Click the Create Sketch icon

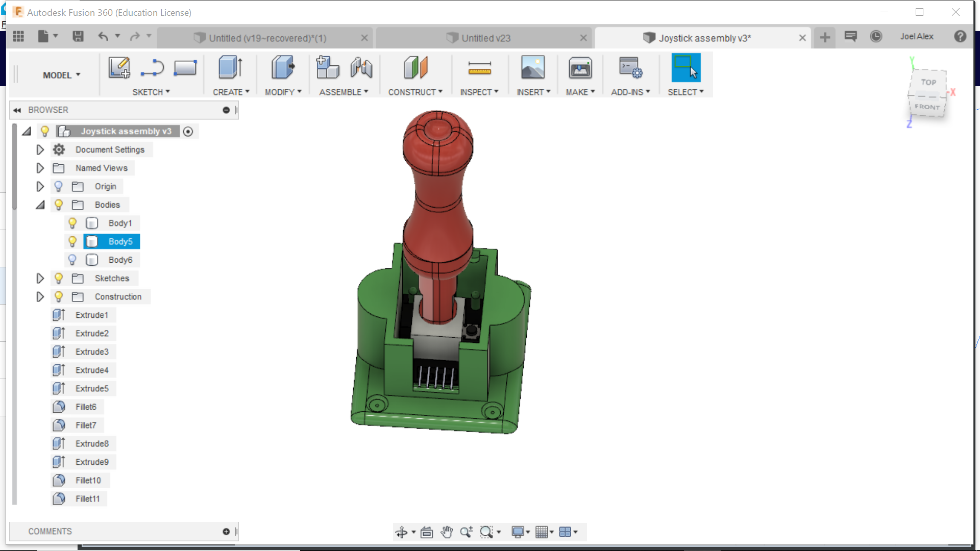click(119, 68)
